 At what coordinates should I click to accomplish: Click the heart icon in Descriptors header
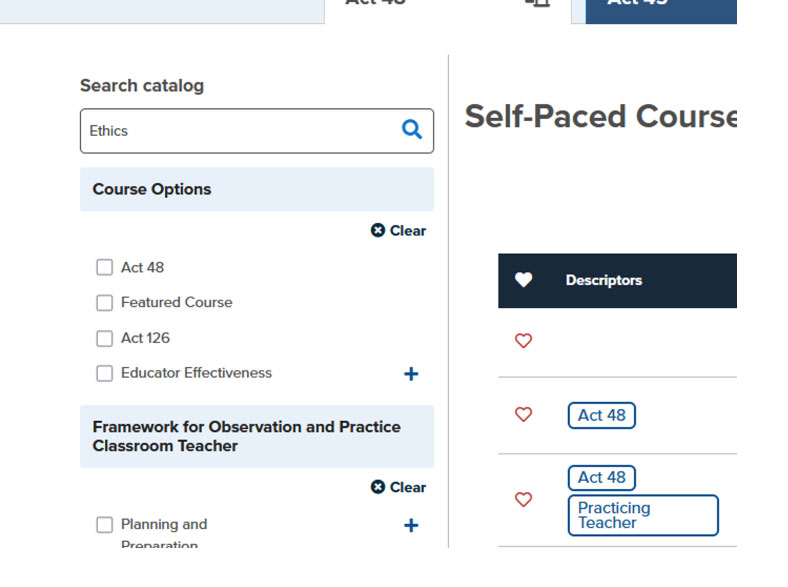pyautogui.click(x=523, y=280)
